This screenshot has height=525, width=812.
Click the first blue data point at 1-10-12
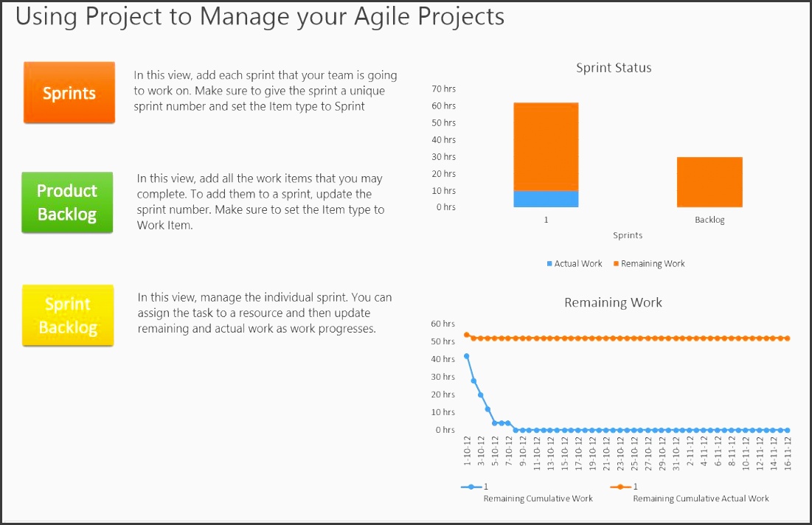tap(466, 356)
